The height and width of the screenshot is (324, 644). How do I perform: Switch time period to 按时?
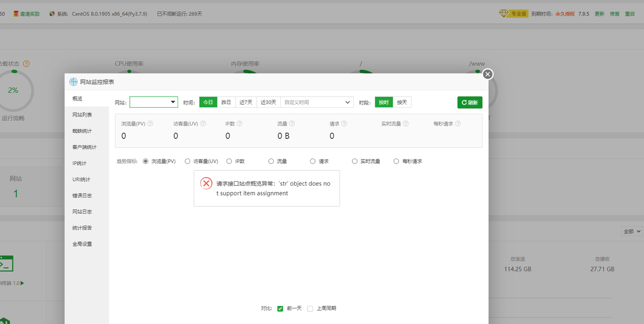tap(384, 102)
